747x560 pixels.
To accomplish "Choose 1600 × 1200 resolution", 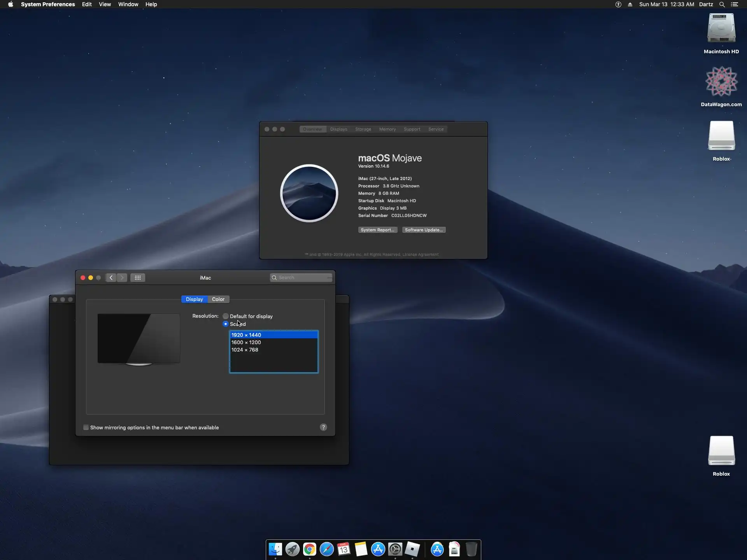I will 246,342.
